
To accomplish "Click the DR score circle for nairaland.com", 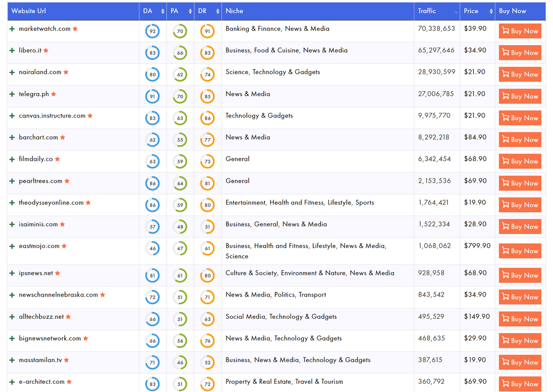I will coord(208,74).
